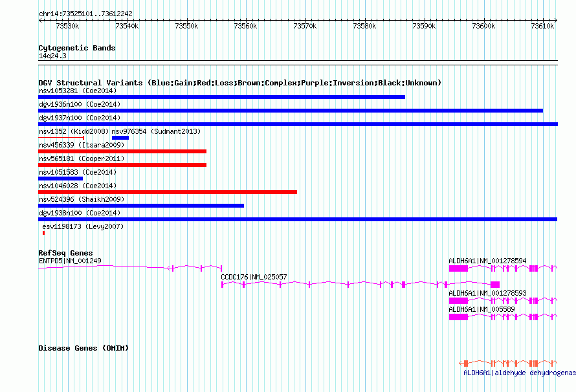This screenshot has width=576, height=392.
Task: Click the 73530k ruler tick label
Action: click(x=67, y=26)
